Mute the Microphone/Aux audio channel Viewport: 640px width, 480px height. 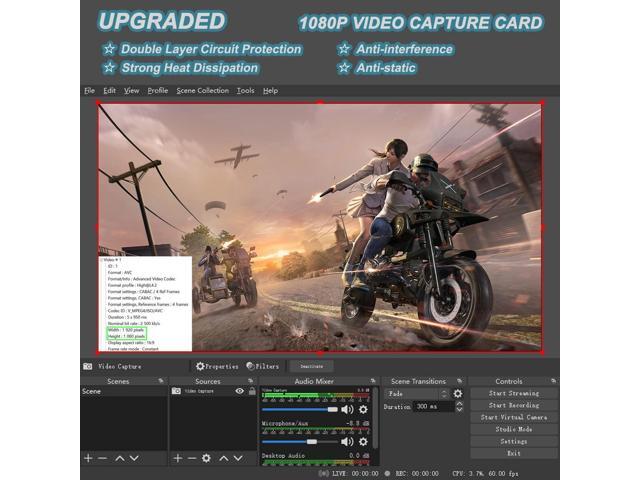click(347, 442)
